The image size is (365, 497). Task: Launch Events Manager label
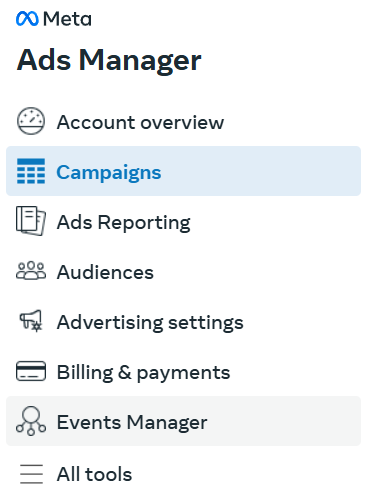click(132, 422)
